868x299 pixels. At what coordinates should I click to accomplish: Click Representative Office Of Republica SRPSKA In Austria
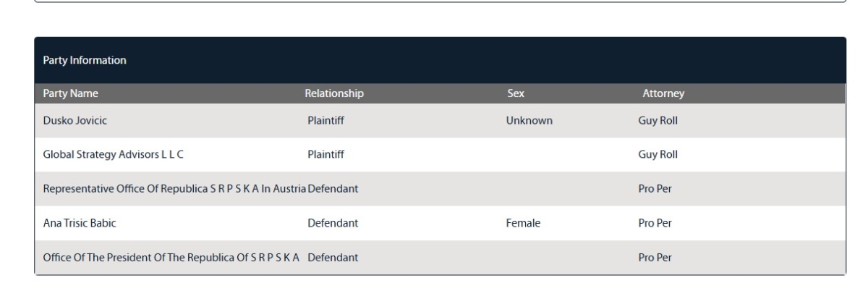(x=174, y=189)
